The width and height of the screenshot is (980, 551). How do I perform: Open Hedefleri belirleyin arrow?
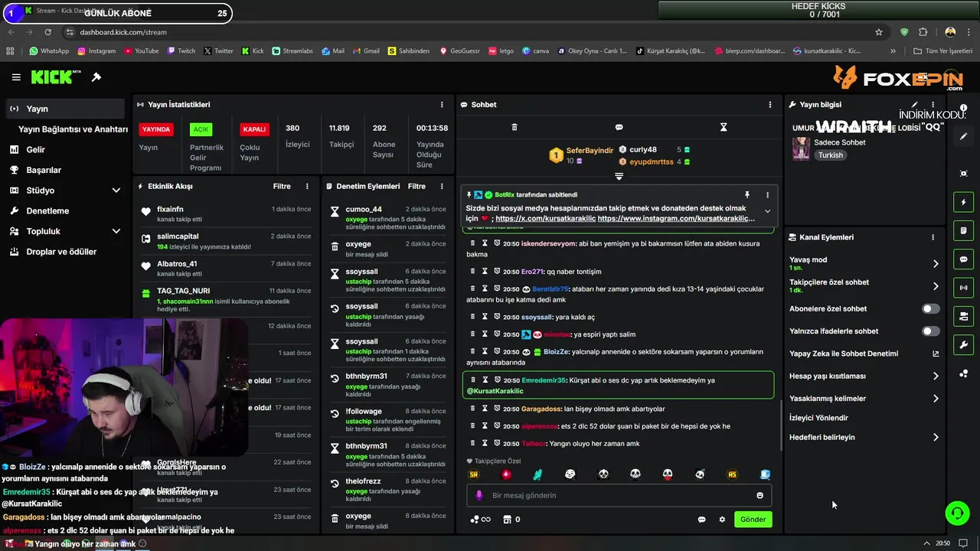935,438
